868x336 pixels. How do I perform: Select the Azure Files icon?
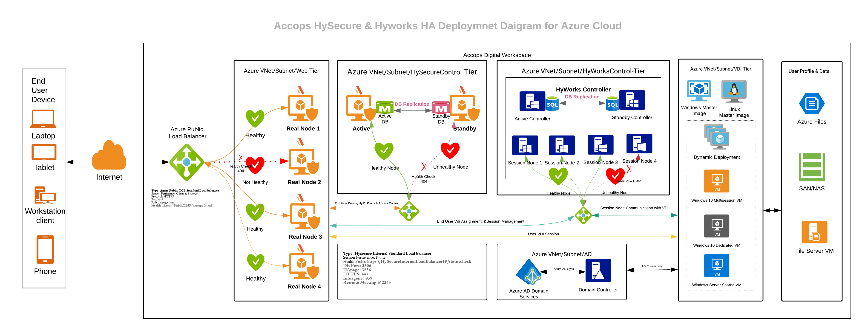click(812, 104)
